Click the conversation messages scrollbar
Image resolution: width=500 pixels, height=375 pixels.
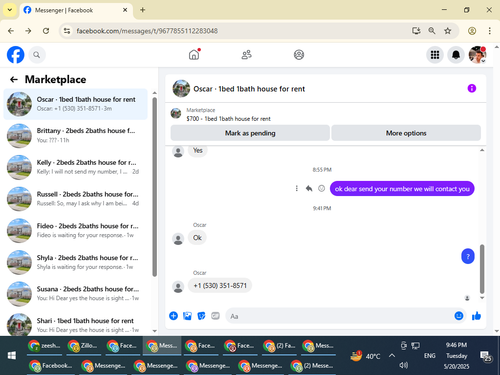coord(482,269)
